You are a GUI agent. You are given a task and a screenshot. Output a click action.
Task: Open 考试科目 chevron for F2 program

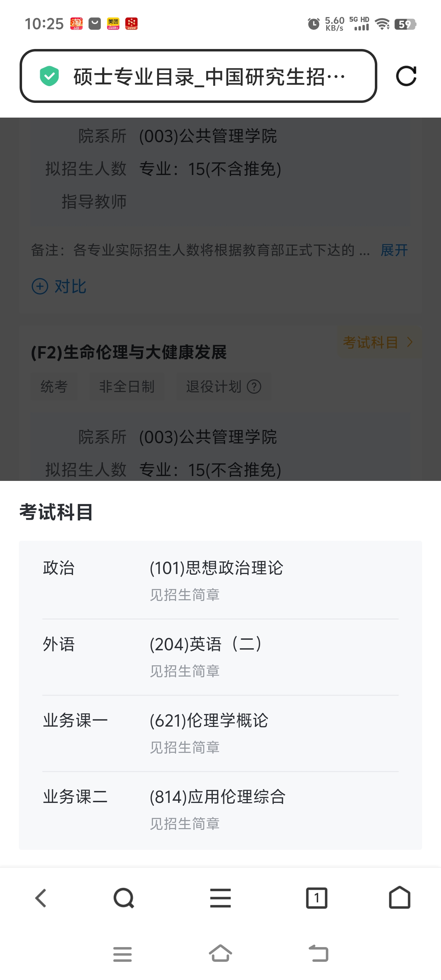pos(378,342)
